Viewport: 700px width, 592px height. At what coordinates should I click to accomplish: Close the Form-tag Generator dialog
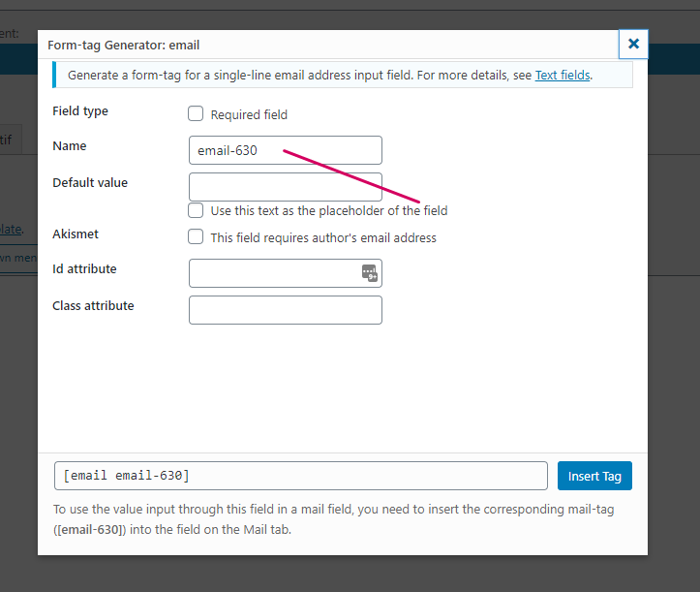point(633,44)
